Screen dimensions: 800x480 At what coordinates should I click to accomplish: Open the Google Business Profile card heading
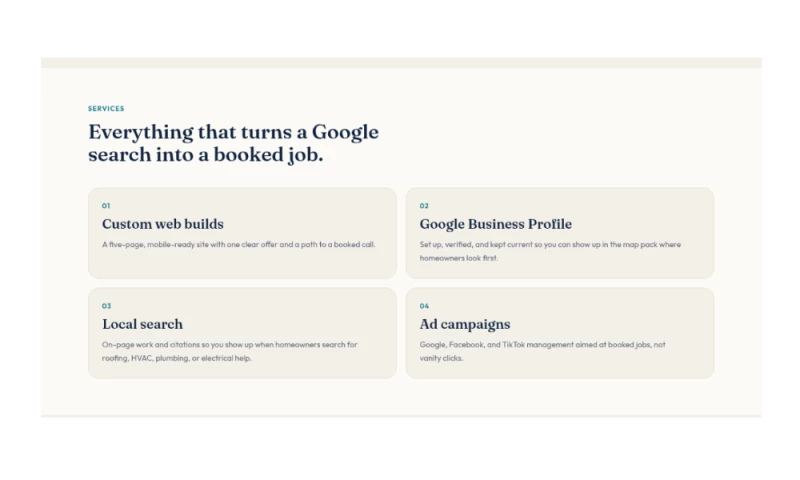coord(495,224)
